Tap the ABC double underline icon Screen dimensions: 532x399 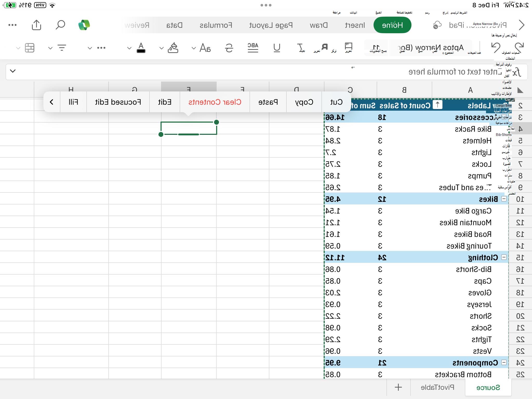(253, 48)
